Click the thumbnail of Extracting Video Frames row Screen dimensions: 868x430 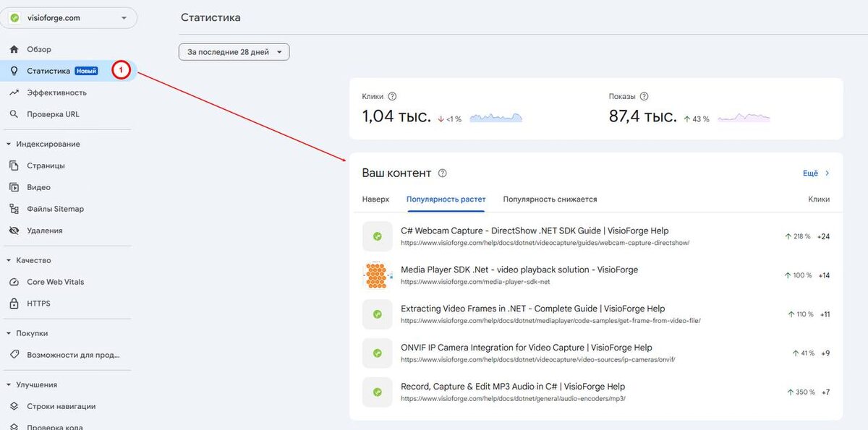click(x=377, y=314)
